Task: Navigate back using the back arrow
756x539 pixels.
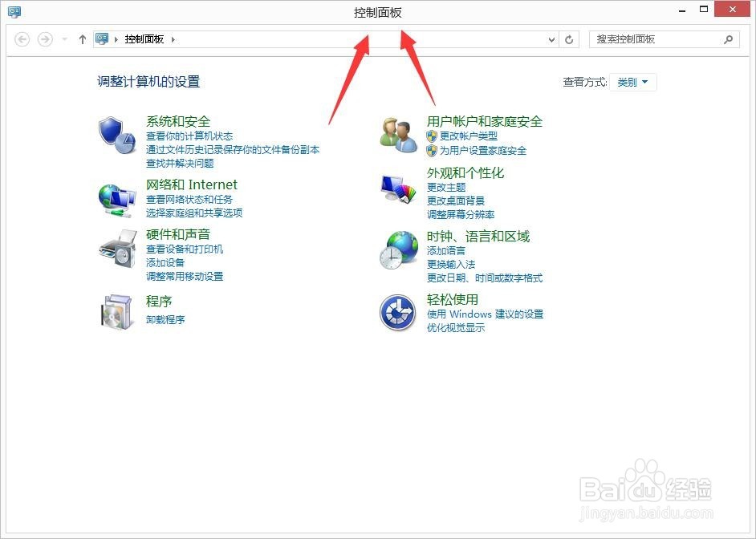Action: (x=22, y=39)
